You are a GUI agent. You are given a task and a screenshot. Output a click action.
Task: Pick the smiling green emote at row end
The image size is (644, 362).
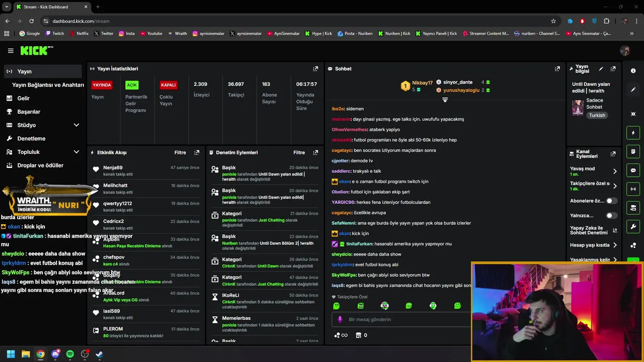pyautogui.click(x=457, y=306)
